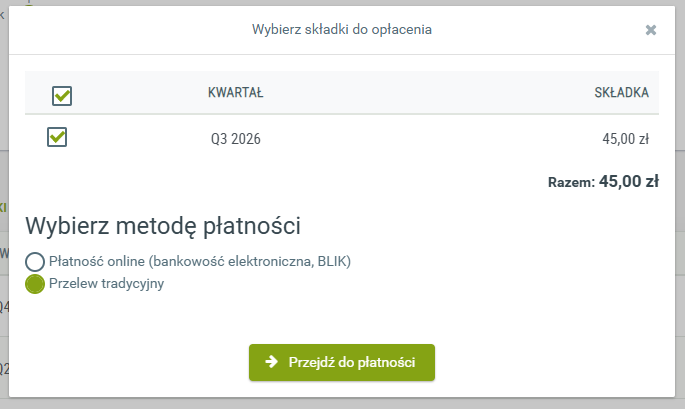Click the 'Wybierz metodę płatności' heading
Image resolution: width=685 pixels, height=409 pixels.
point(163,225)
